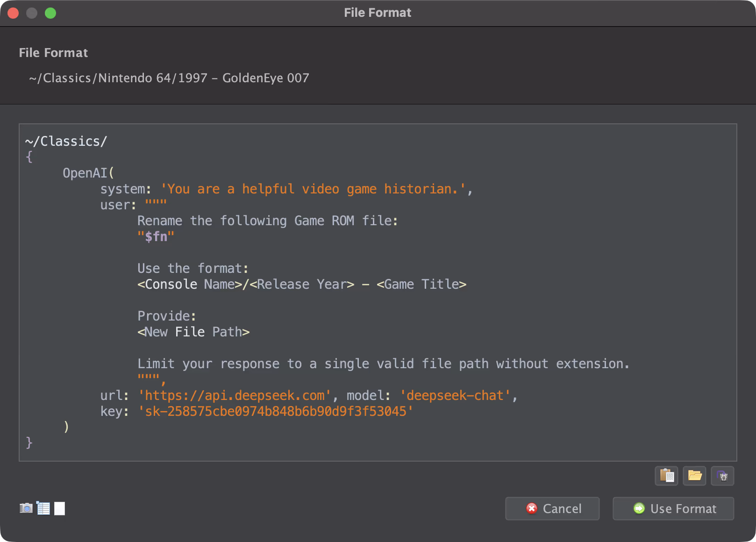The width and height of the screenshot is (756, 542).
Task: Click the "Use the format:" line
Action: coord(193,268)
